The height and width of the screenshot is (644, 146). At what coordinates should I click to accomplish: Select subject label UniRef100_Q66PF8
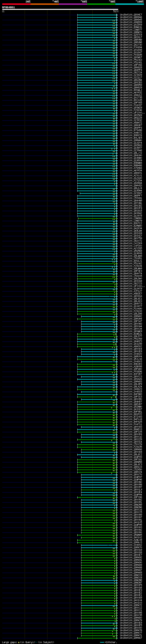pos(131,70)
